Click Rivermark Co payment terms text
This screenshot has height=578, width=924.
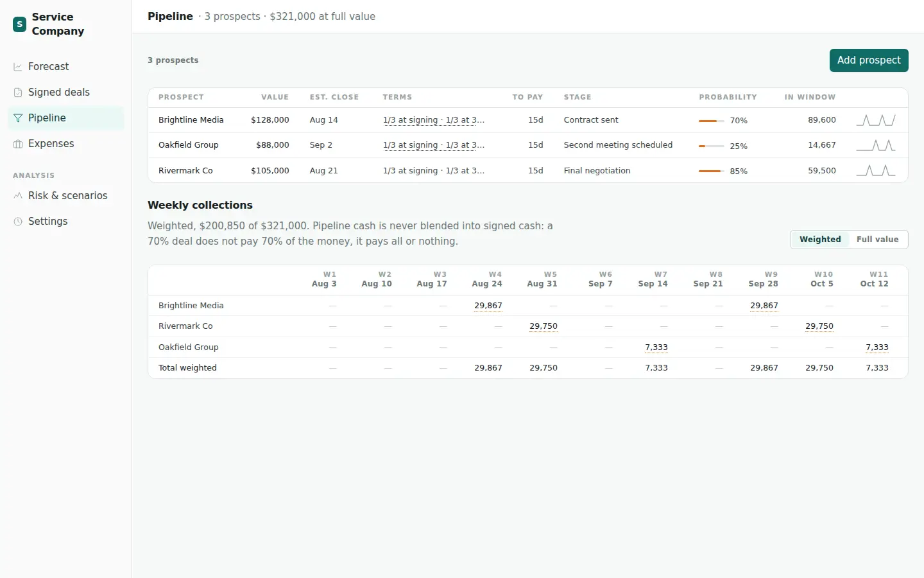(x=434, y=171)
